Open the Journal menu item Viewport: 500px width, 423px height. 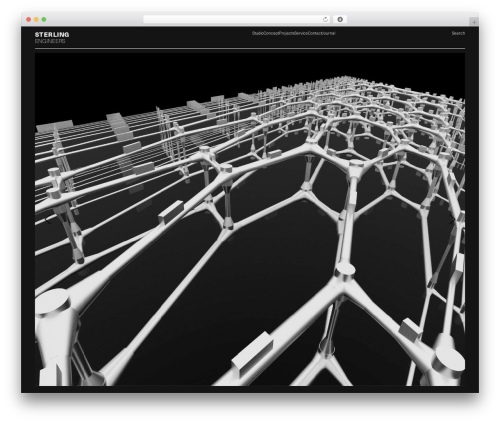click(329, 33)
